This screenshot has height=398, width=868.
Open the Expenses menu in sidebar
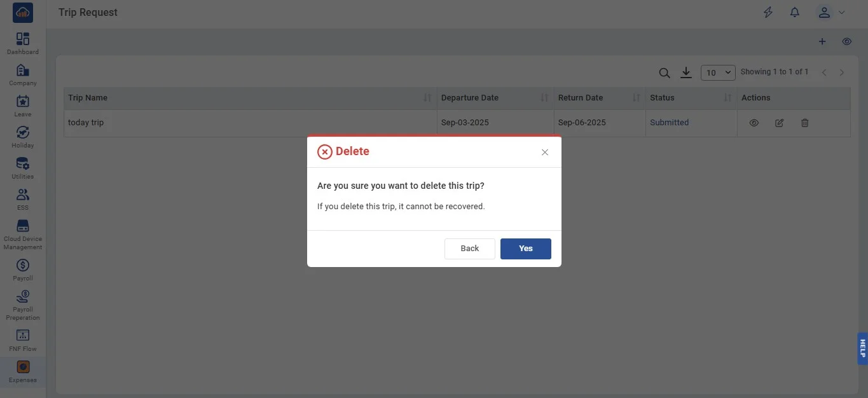(x=23, y=371)
